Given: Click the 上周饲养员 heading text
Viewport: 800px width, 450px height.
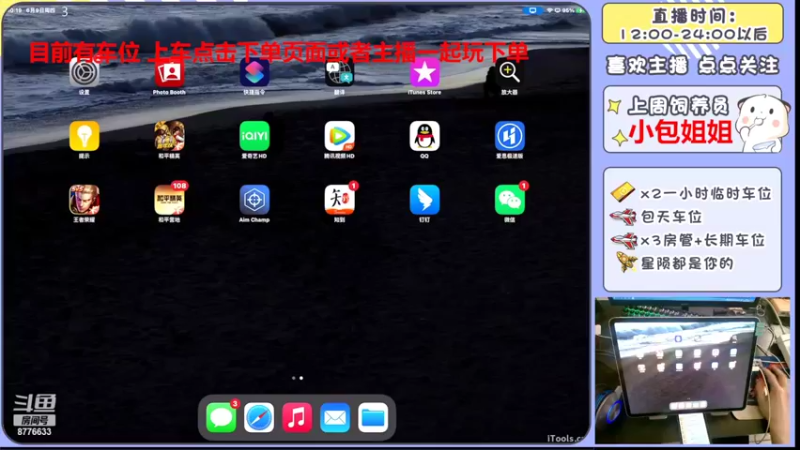Looking at the screenshot, I should [x=678, y=106].
